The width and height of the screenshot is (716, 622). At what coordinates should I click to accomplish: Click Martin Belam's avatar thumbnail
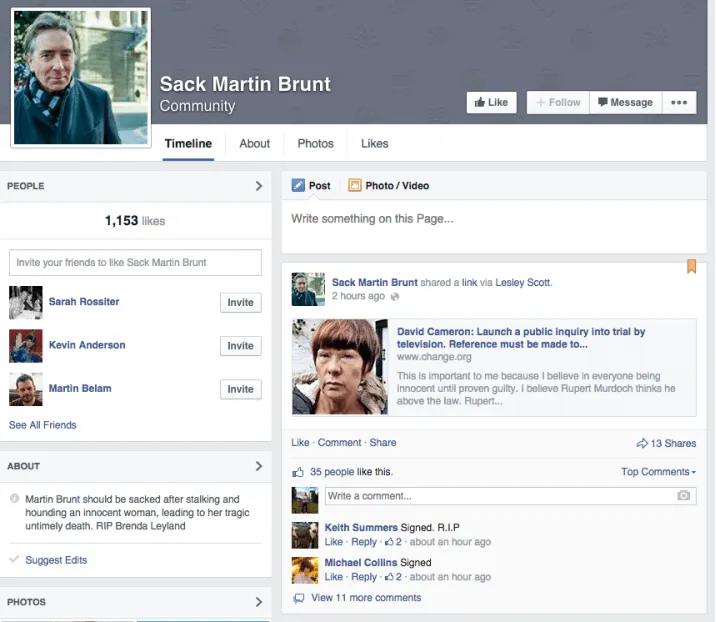click(x=26, y=389)
